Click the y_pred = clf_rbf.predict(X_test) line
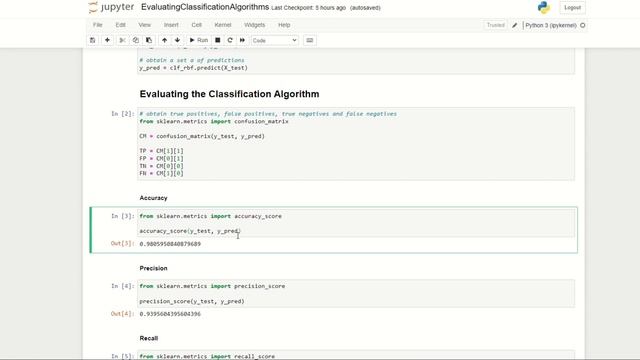The height and width of the screenshot is (360, 640). (x=193, y=68)
